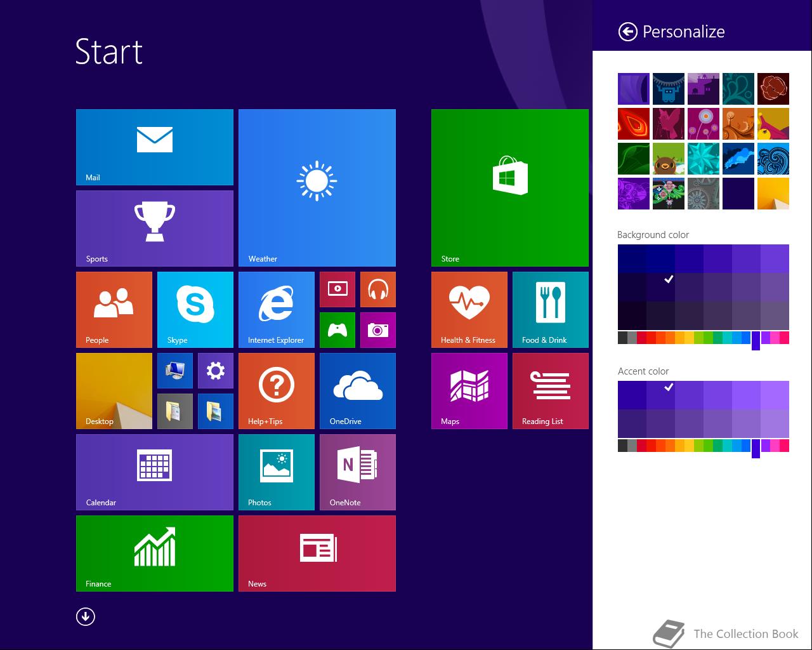Set background hue strip to gray

[632, 338]
